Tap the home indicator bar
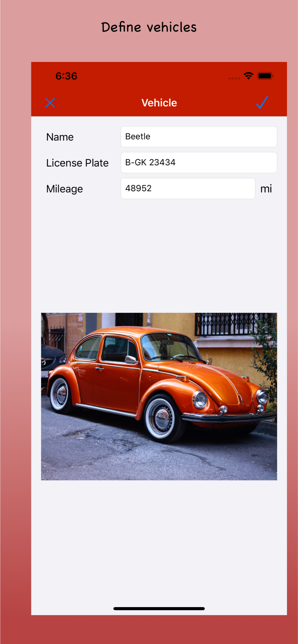The height and width of the screenshot is (644, 298). [159, 609]
